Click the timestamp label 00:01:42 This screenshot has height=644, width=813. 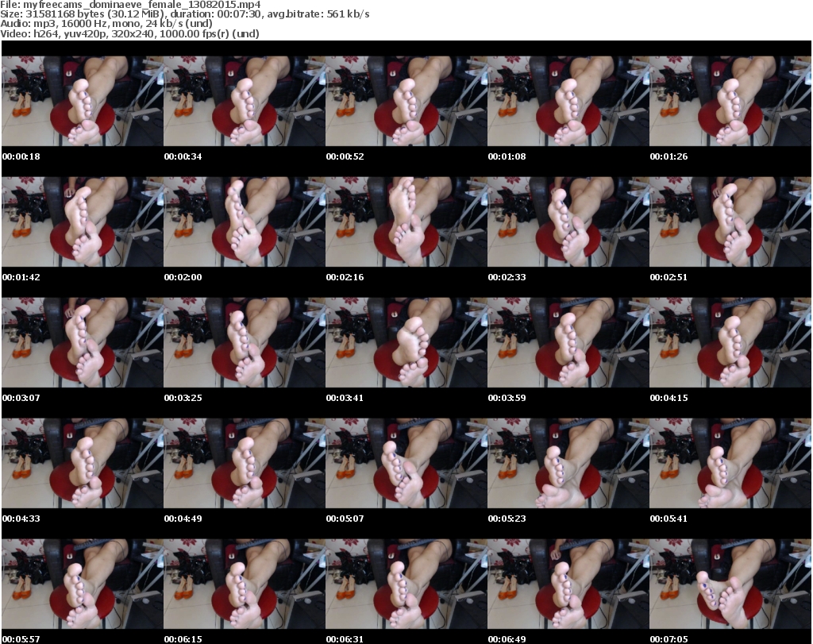pyautogui.click(x=21, y=277)
